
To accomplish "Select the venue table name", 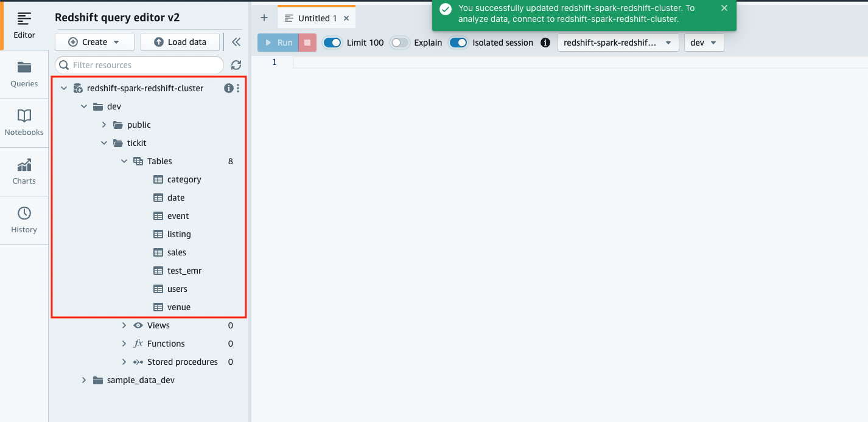I will click(x=179, y=307).
